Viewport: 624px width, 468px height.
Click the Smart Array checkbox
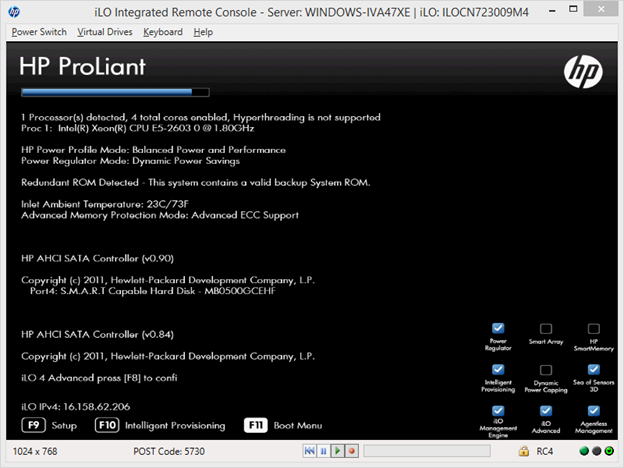point(546,329)
